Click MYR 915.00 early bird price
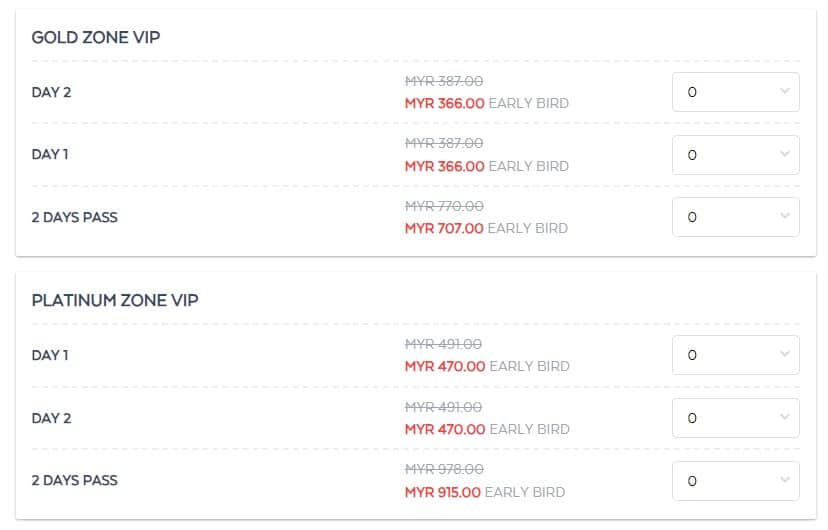This screenshot has width=828, height=530. coord(443,493)
